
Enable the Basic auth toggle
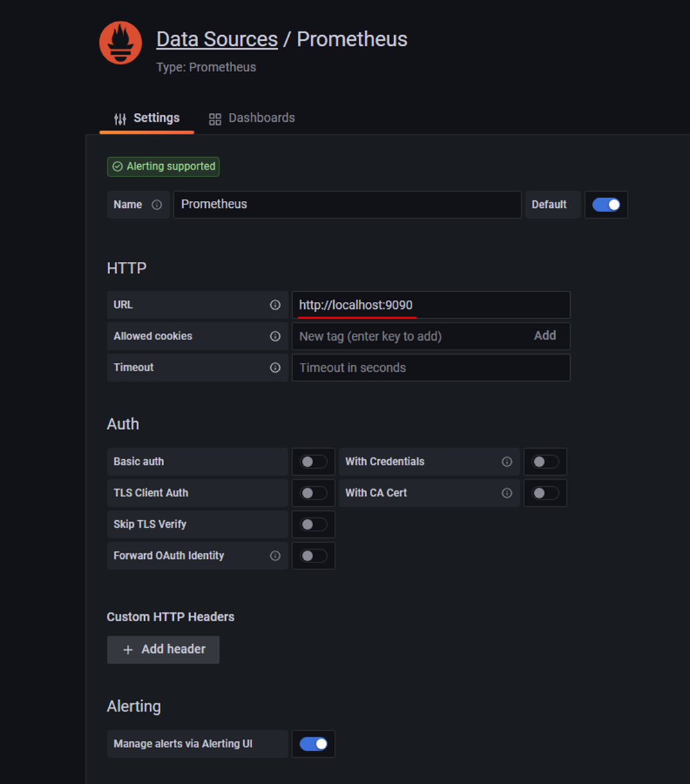coord(313,462)
